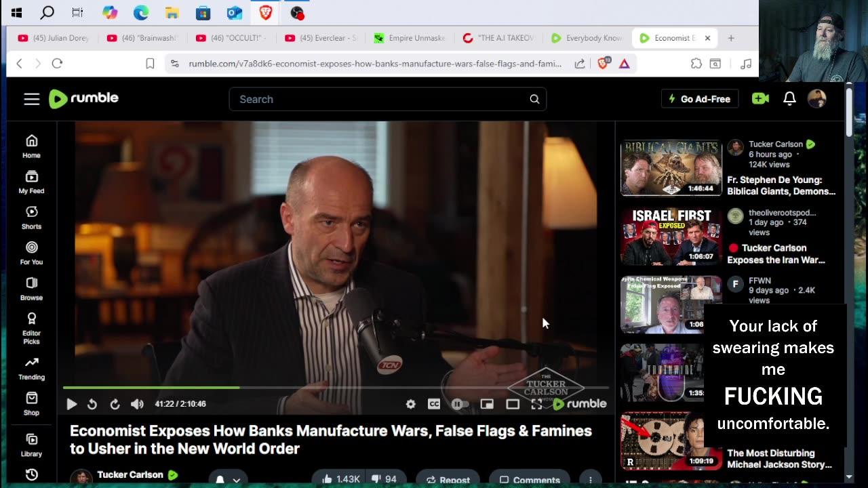Rewind the video using the rewind icon
868x488 pixels.
pyautogui.click(x=92, y=404)
